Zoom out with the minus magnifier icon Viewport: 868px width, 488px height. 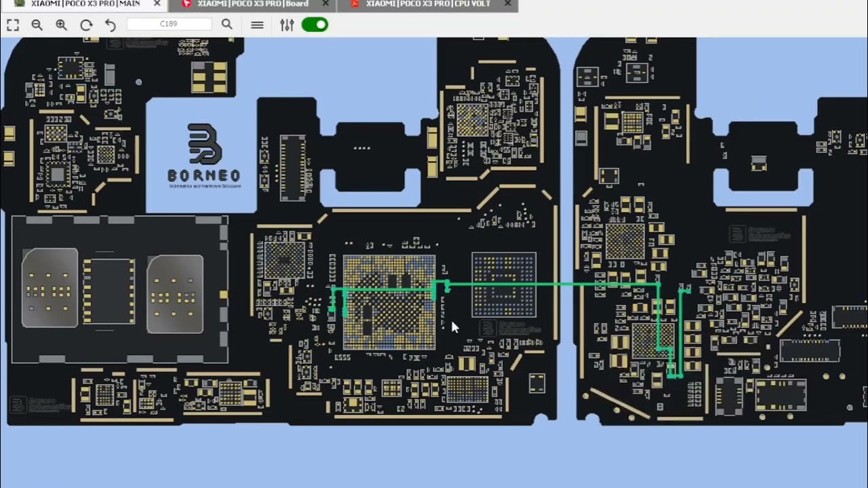(x=37, y=25)
